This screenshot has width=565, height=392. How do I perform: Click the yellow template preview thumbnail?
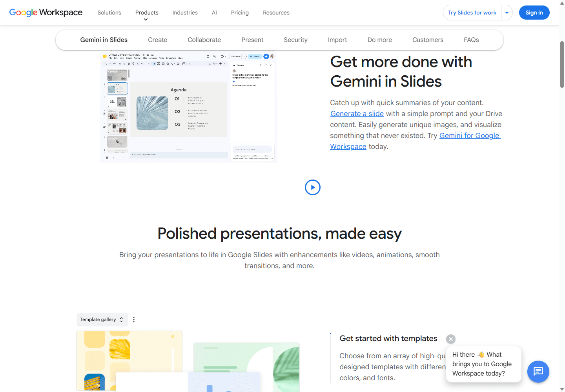click(x=129, y=361)
